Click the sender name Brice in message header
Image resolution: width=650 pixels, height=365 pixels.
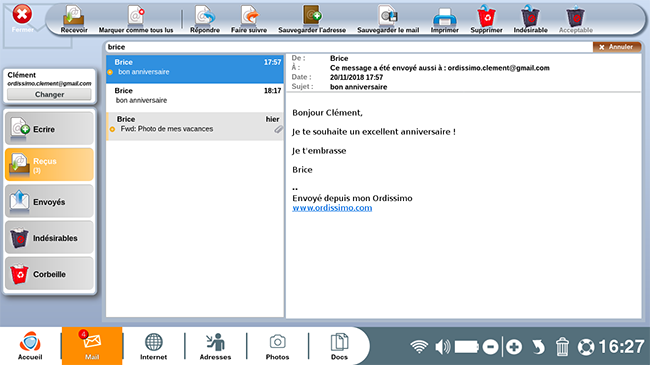point(339,58)
